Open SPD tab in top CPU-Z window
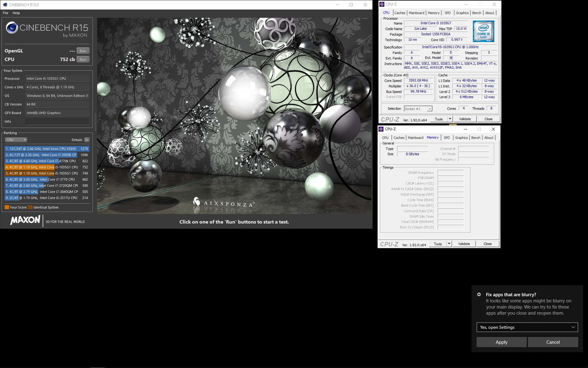This screenshot has height=368, width=588. 447,13
